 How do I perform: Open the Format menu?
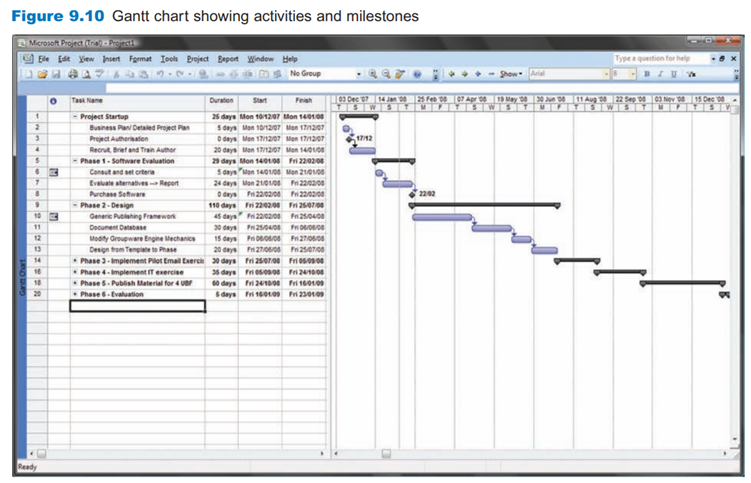[x=140, y=59]
